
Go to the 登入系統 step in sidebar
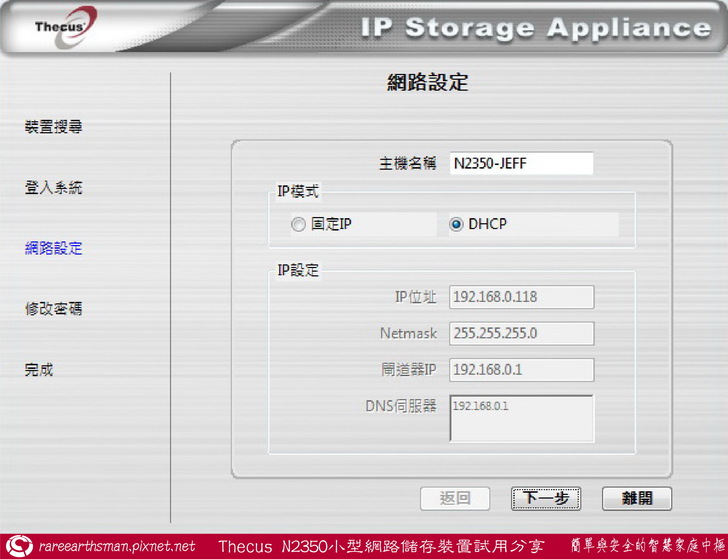coord(53,188)
